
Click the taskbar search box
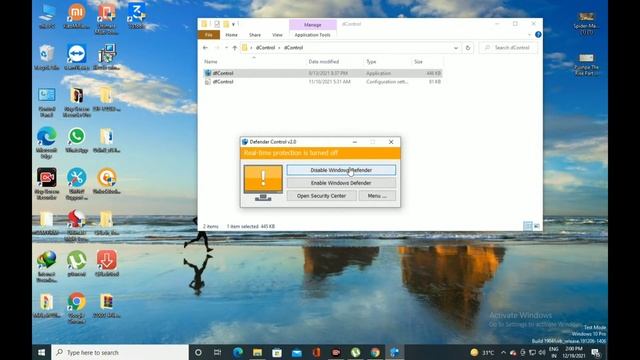[x=120, y=352]
